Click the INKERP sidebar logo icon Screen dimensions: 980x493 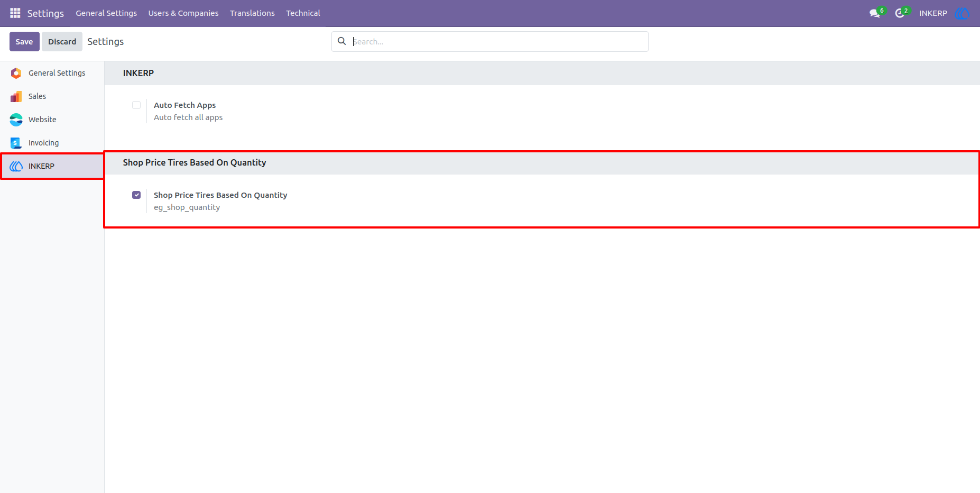[16, 166]
